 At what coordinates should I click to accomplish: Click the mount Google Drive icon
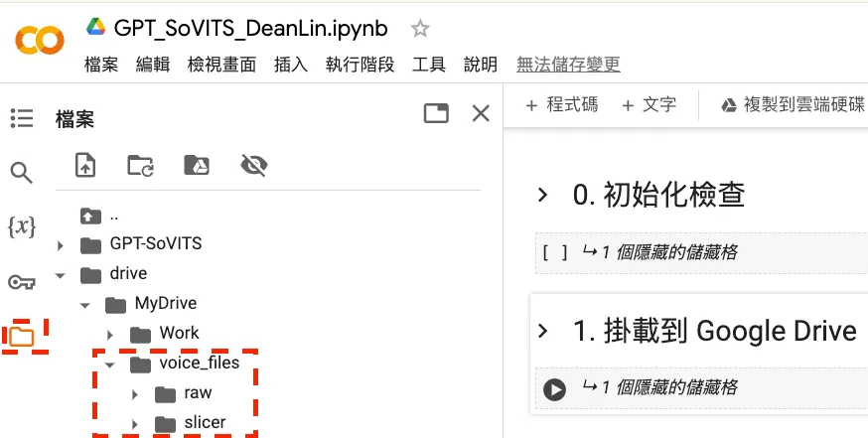coord(197,165)
